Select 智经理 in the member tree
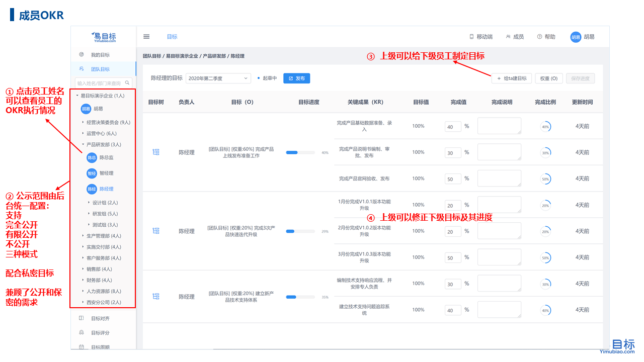Screen dimensions: 644x362 pyautogui.click(x=106, y=173)
